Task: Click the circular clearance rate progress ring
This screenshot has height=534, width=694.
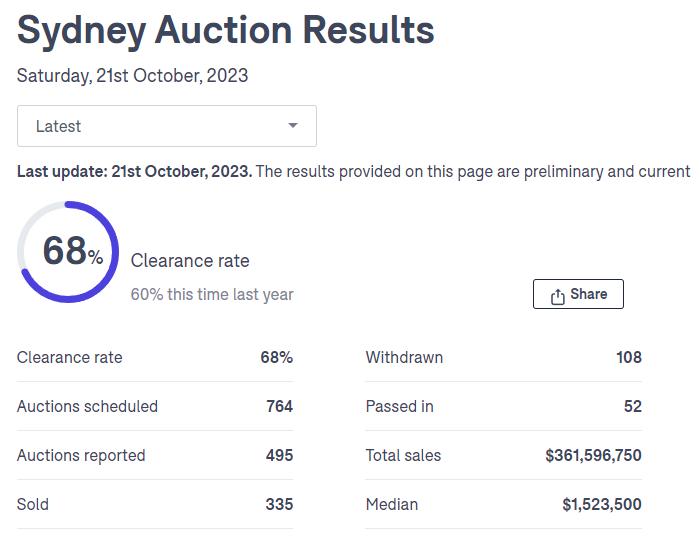Action: coord(68,251)
